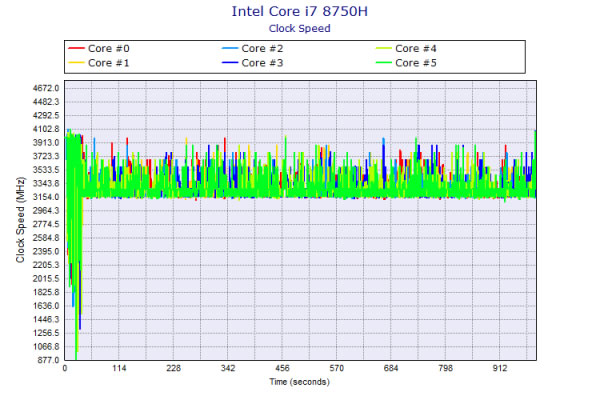Screen dimensions: 600x400
Task: Click the bright green Core #5 color line
Action: coord(383,63)
